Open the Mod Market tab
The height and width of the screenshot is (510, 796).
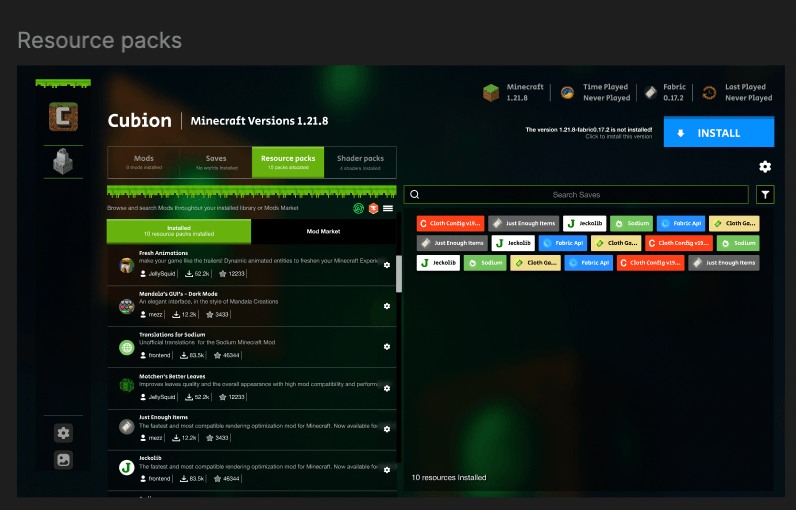pos(323,231)
